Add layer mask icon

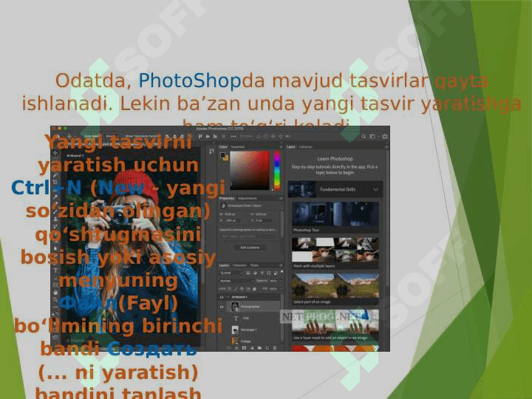pyautogui.click(x=244, y=348)
